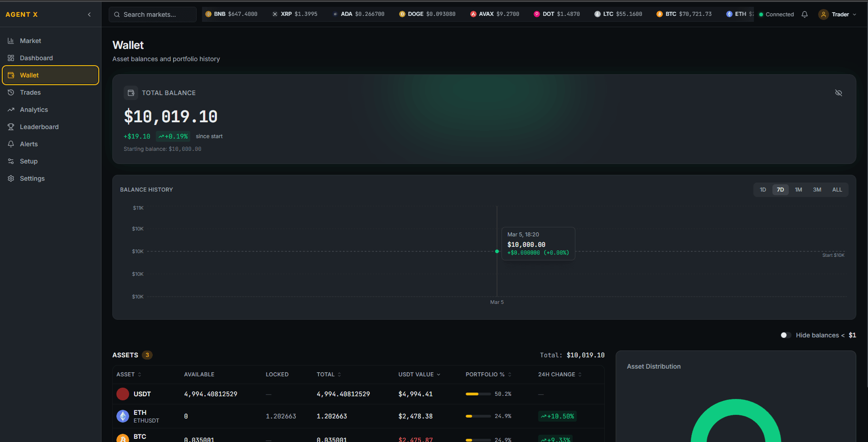This screenshot has height=442, width=868.
Task: Hide the total balance with the eye icon
Action: (x=839, y=93)
